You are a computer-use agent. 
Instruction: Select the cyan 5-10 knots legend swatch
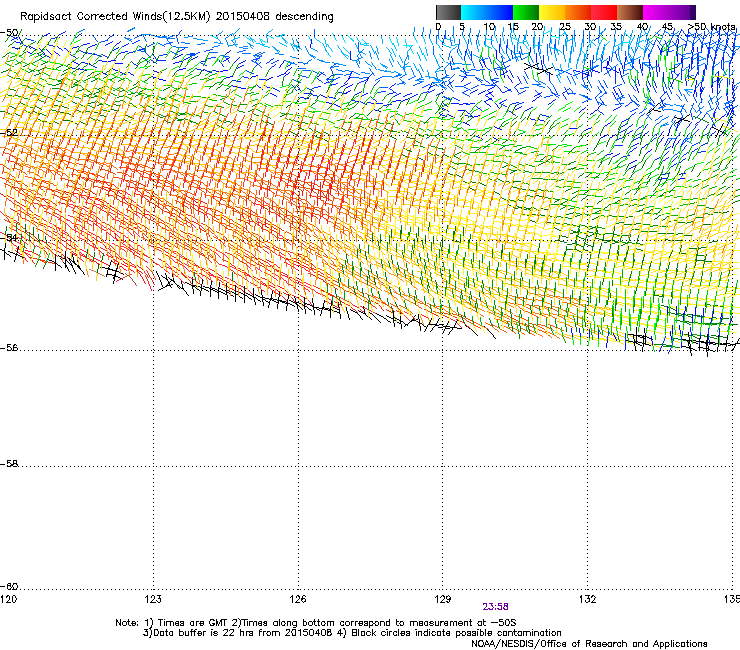[474, 12]
